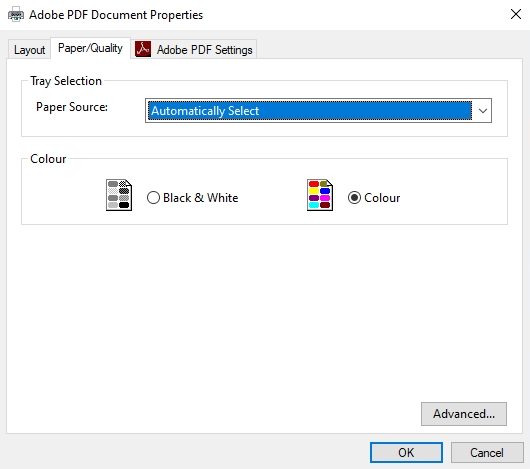This screenshot has width=530, height=469.
Task: Open the Adobe PDF Settings tab
Action: tap(194, 50)
